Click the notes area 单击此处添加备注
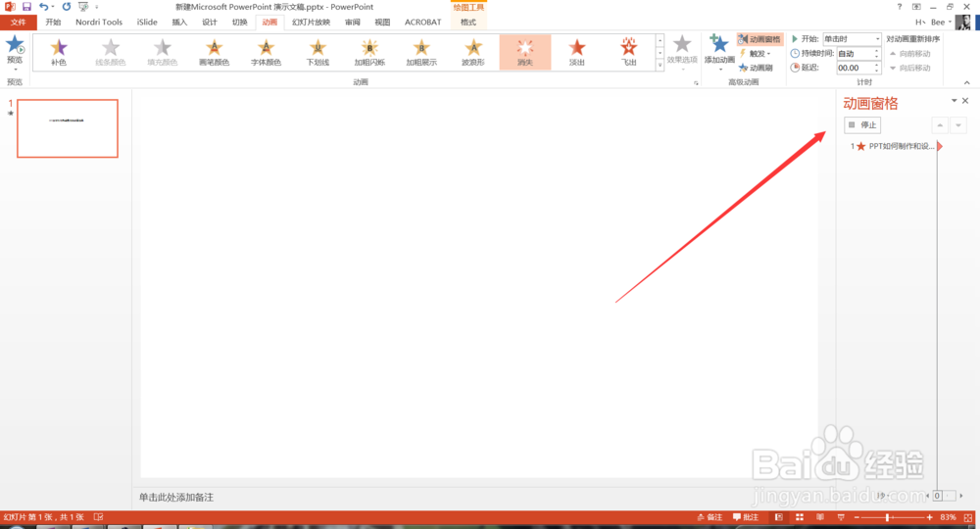This screenshot has height=529, width=980. point(176,497)
